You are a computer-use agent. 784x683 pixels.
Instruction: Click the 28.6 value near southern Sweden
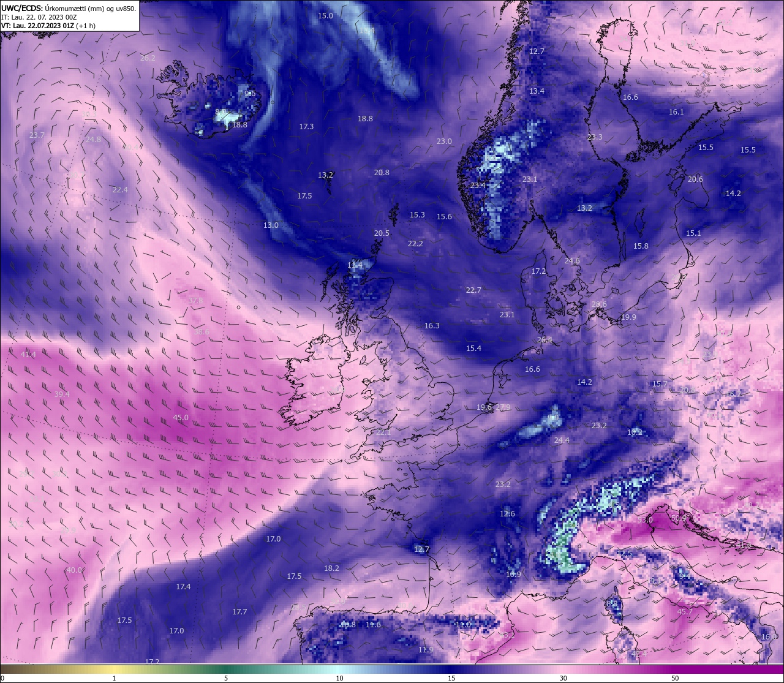[x=599, y=304]
